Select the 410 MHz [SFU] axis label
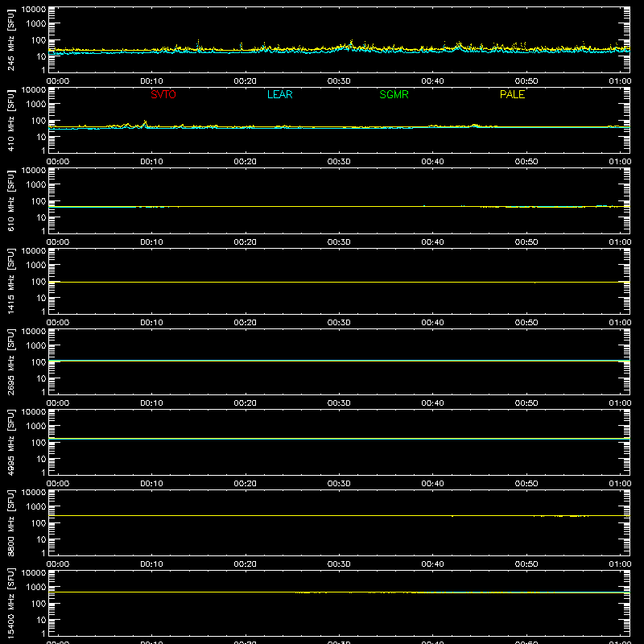The image size is (644, 644). click(10, 120)
